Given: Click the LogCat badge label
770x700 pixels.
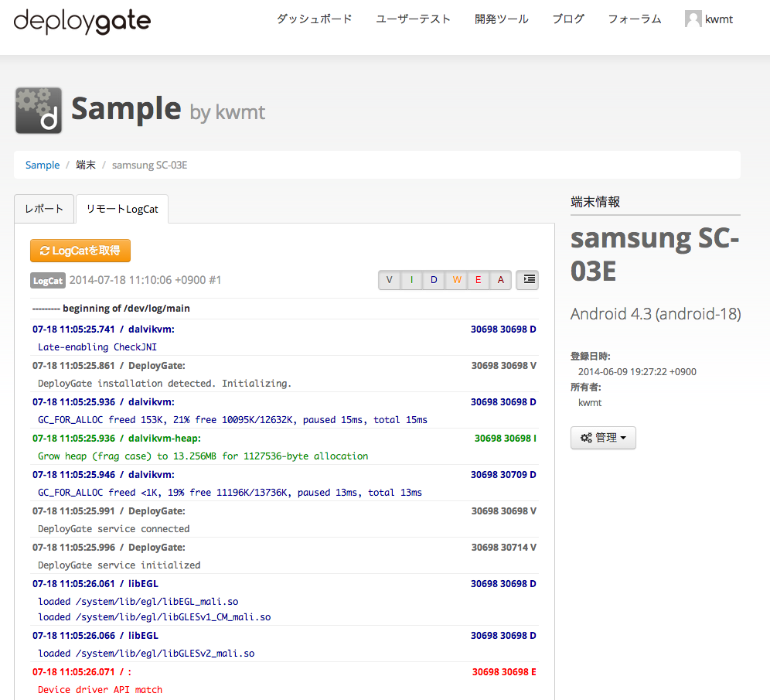Looking at the screenshot, I should [x=48, y=281].
